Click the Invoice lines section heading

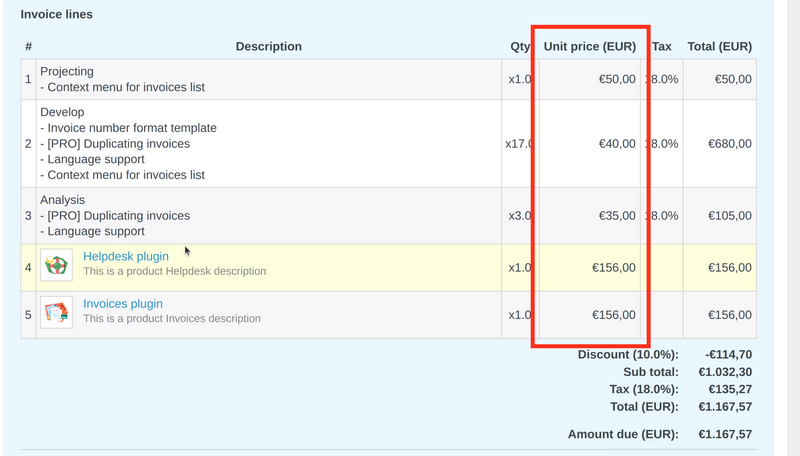point(57,15)
